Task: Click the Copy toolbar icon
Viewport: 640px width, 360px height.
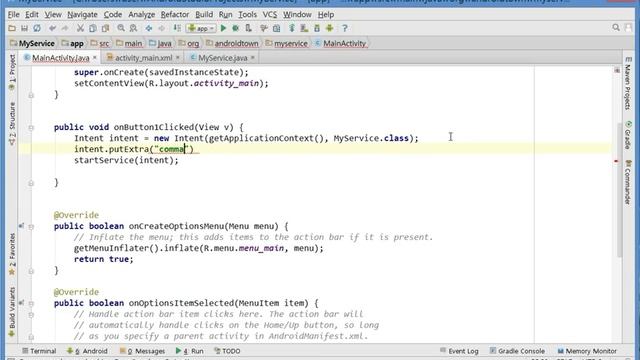Action: coord(93,28)
